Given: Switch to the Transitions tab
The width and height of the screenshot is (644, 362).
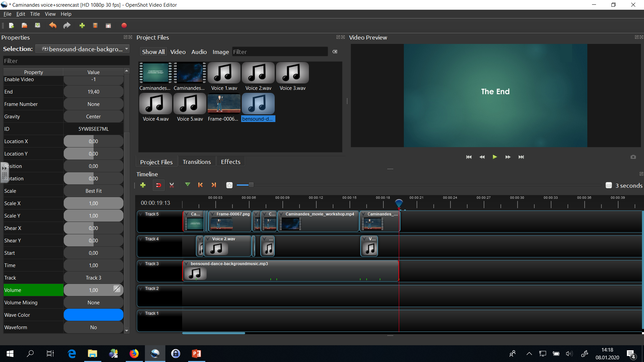Looking at the screenshot, I should point(197,162).
